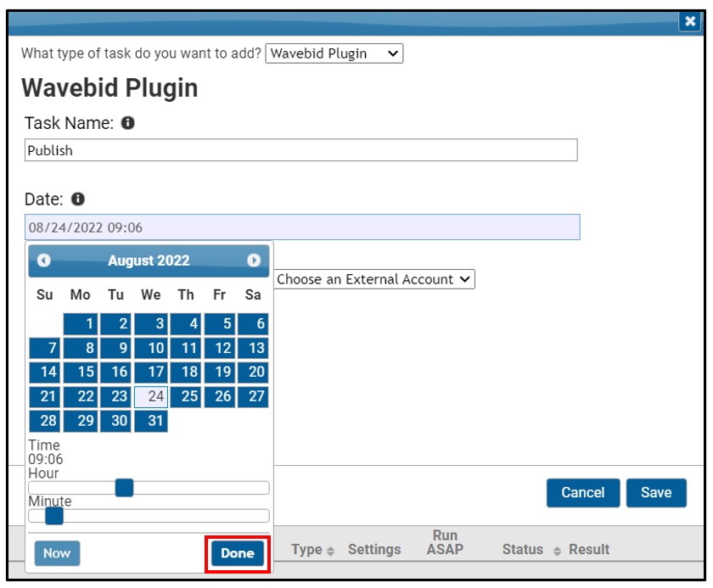This screenshot has height=588, width=713.
Task: Close the task dialog with the X
Action: (x=689, y=21)
